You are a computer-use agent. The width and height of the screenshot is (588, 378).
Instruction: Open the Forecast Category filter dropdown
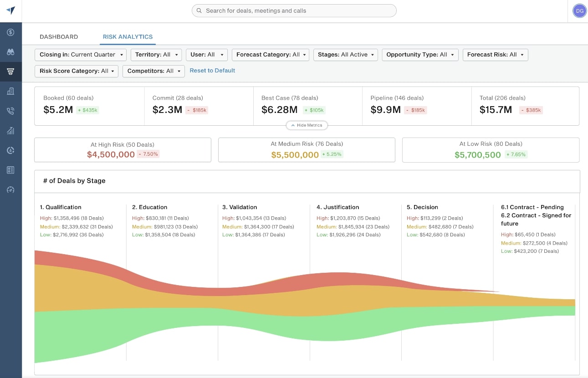(271, 55)
